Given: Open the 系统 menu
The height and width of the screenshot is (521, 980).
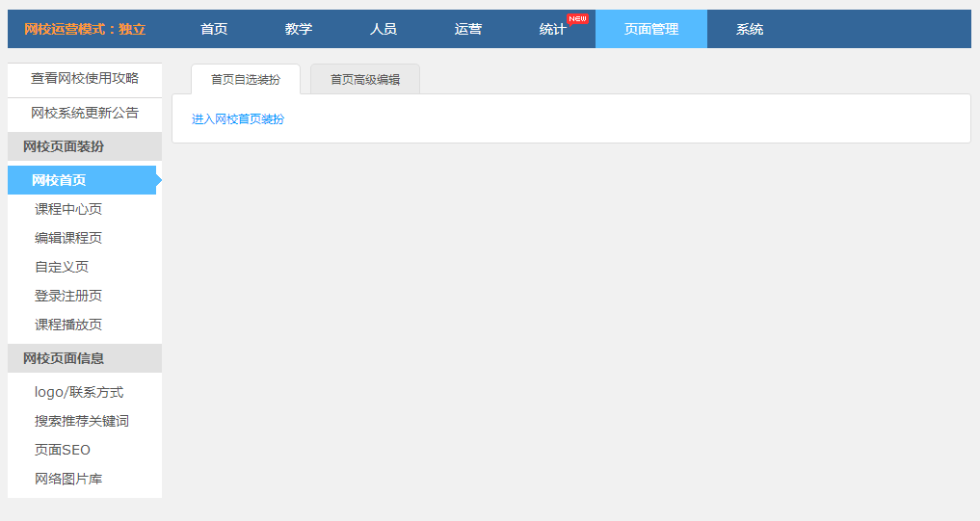Looking at the screenshot, I should point(750,29).
